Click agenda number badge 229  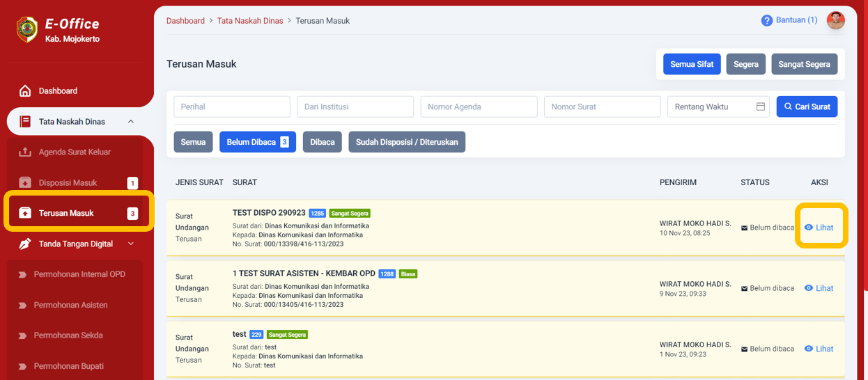coord(256,335)
